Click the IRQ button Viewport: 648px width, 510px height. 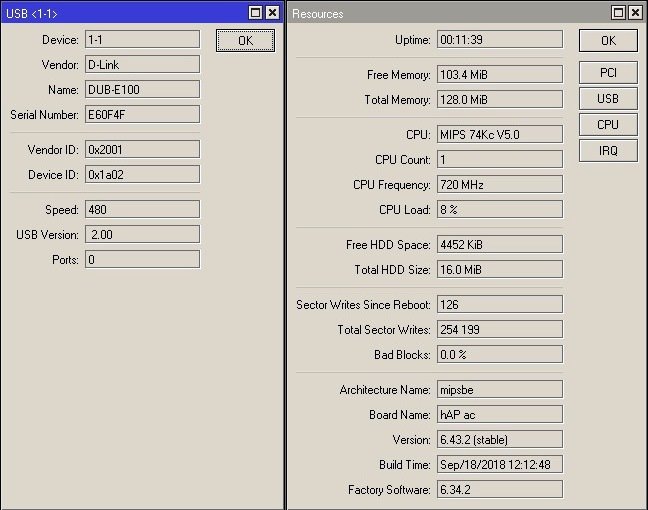pyautogui.click(x=608, y=151)
